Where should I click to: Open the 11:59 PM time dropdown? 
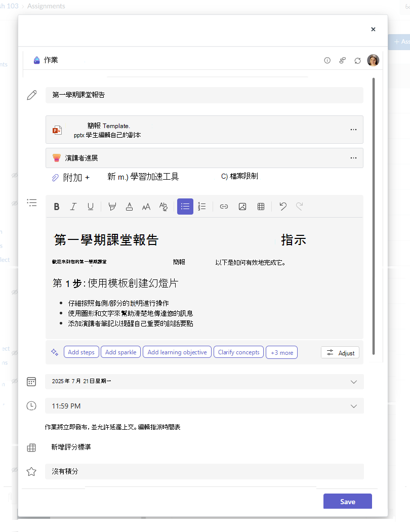pos(204,406)
